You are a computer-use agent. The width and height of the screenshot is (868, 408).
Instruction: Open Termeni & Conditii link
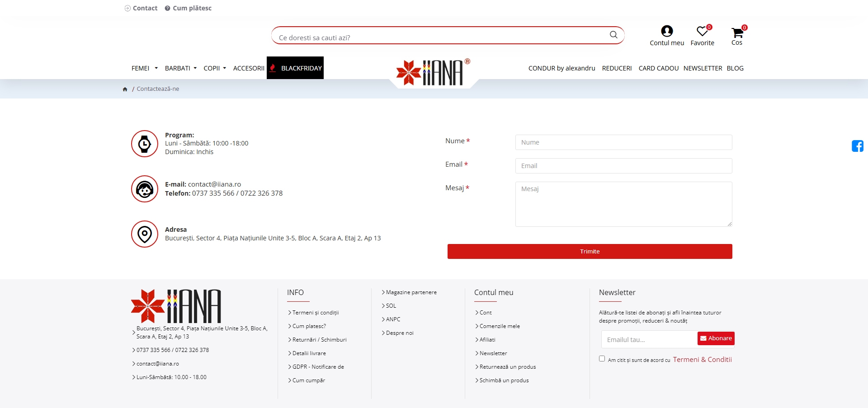tap(702, 360)
